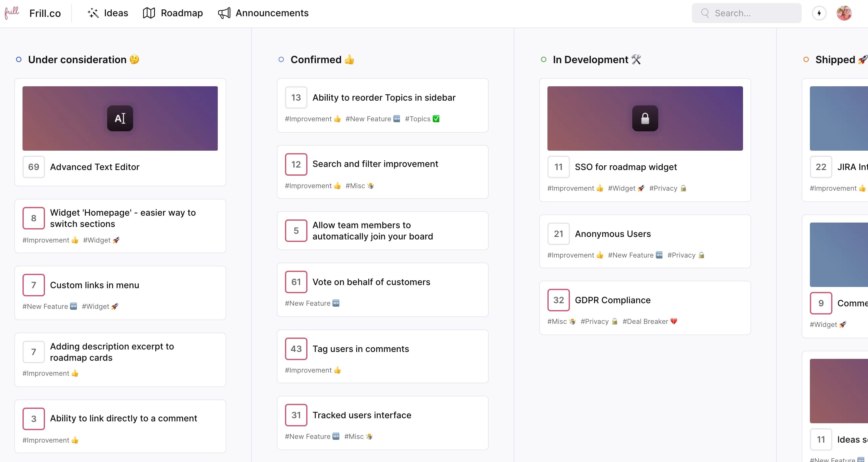Click the Frill logo top left
Screen dimensions: 868x462
click(12, 13)
